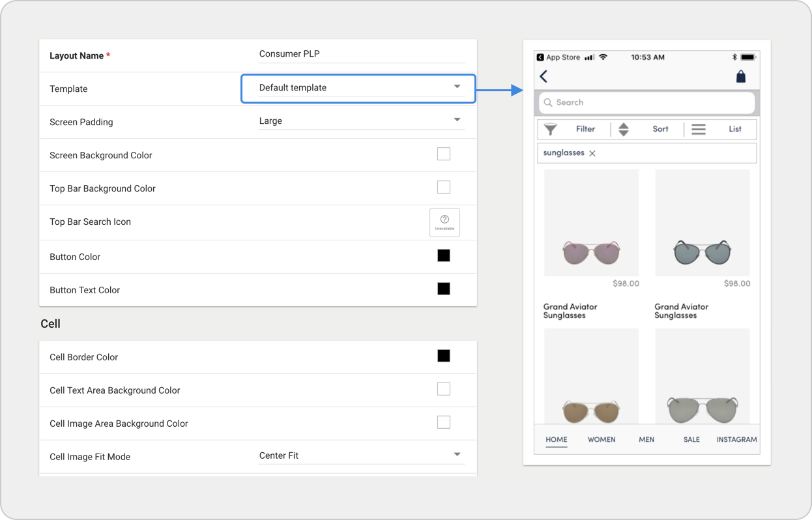812x520 pixels.
Task: Open the pink-lens aviator sunglasses product
Action: tap(591, 223)
